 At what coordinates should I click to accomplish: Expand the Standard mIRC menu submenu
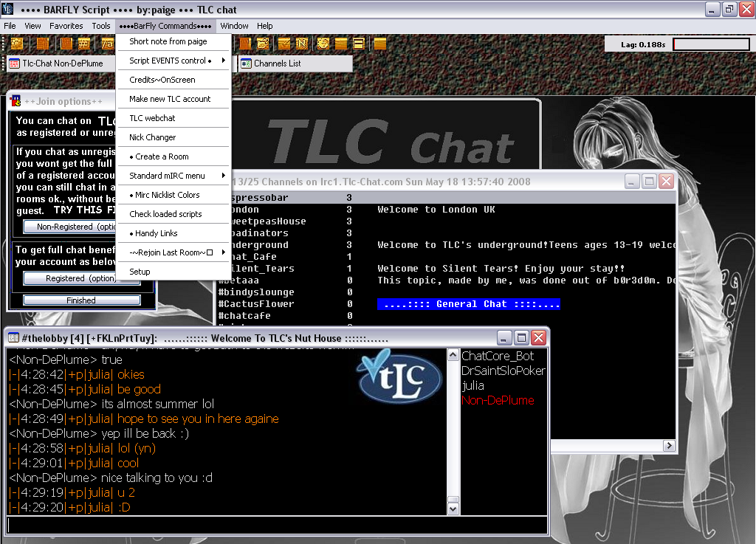[x=173, y=176]
